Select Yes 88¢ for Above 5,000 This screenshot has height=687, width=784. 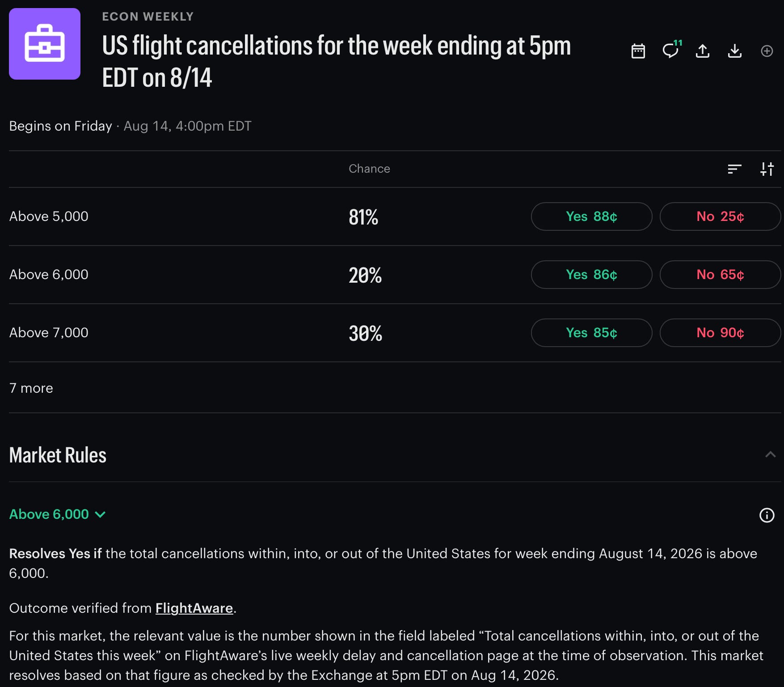pyautogui.click(x=591, y=216)
